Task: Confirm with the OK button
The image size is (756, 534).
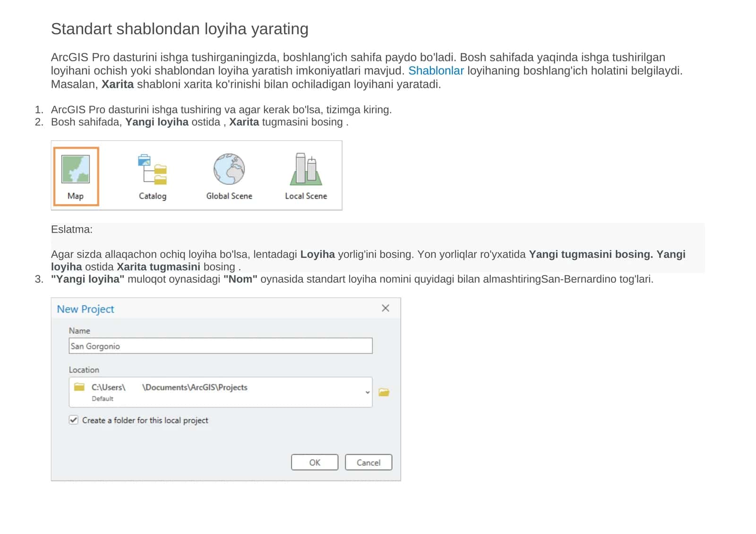Action: pyautogui.click(x=315, y=462)
